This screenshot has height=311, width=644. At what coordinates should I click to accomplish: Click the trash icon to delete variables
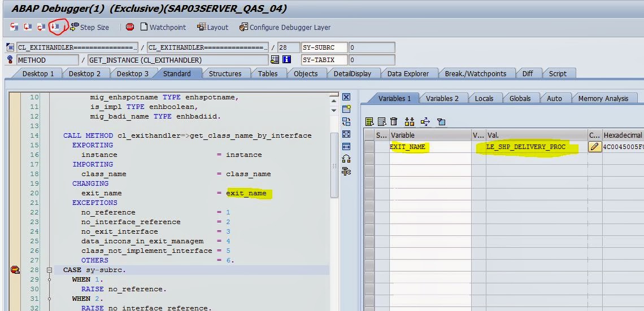(x=394, y=121)
